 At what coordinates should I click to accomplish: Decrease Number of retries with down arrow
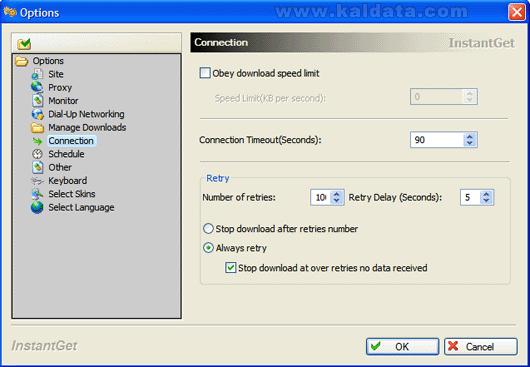336,201
